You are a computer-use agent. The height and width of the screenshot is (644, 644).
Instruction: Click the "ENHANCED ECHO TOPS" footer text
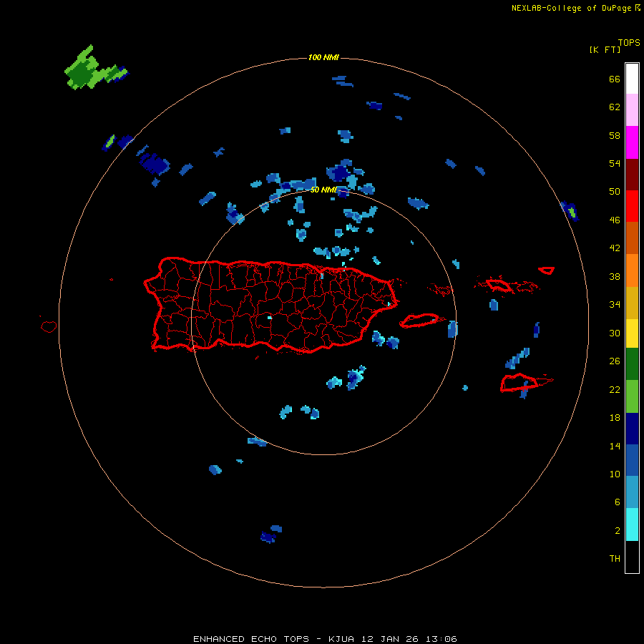251,639
